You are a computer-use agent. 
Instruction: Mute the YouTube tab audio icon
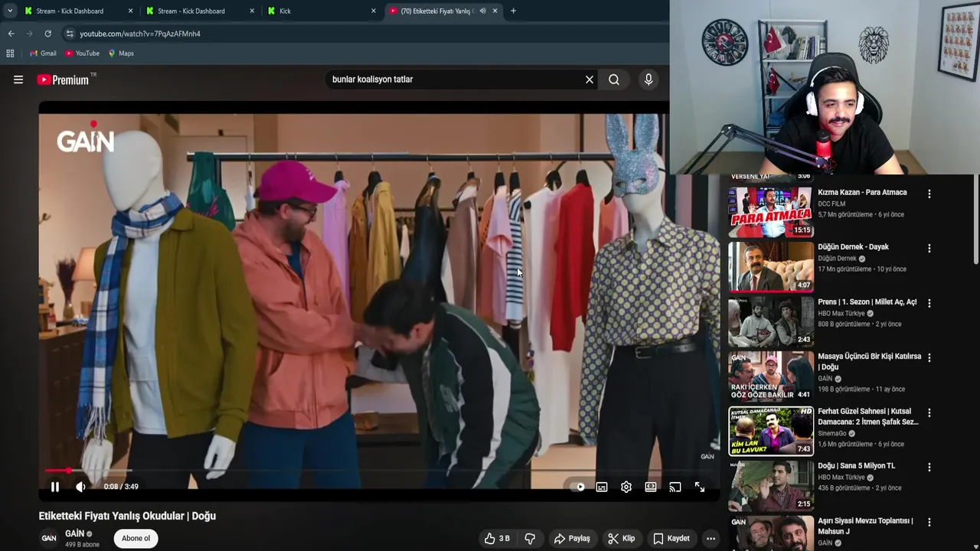tap(482, 11)
